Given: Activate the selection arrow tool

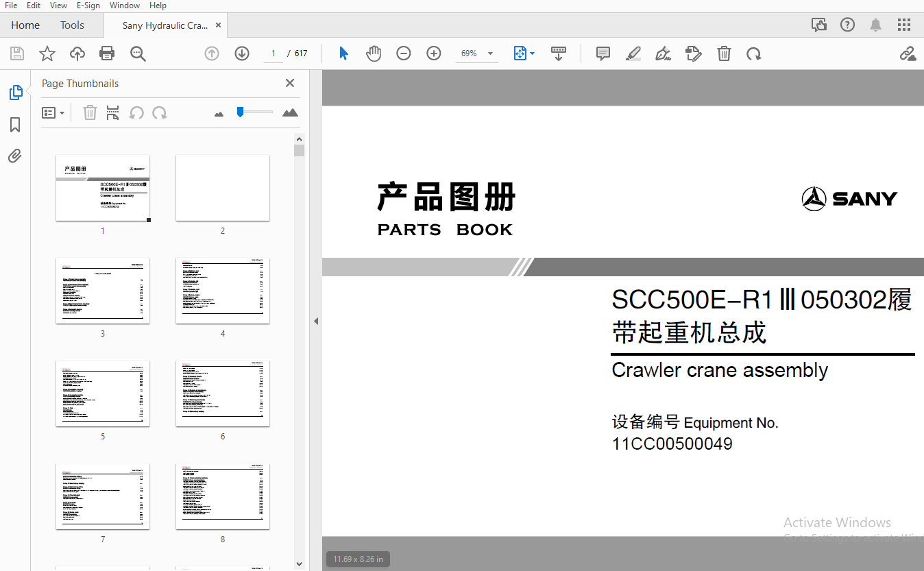Looking at the screenshot, I should [344, 53].
